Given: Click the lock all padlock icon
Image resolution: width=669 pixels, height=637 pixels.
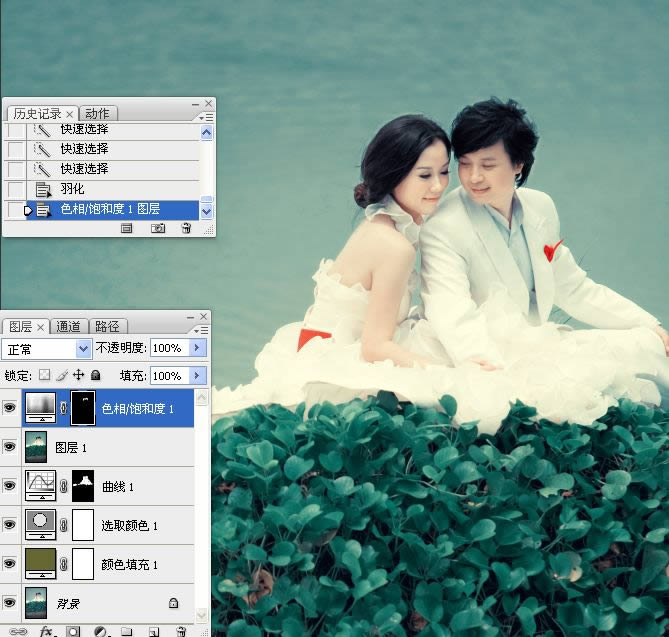Looking at the screenshot, I should coord(95,375).
